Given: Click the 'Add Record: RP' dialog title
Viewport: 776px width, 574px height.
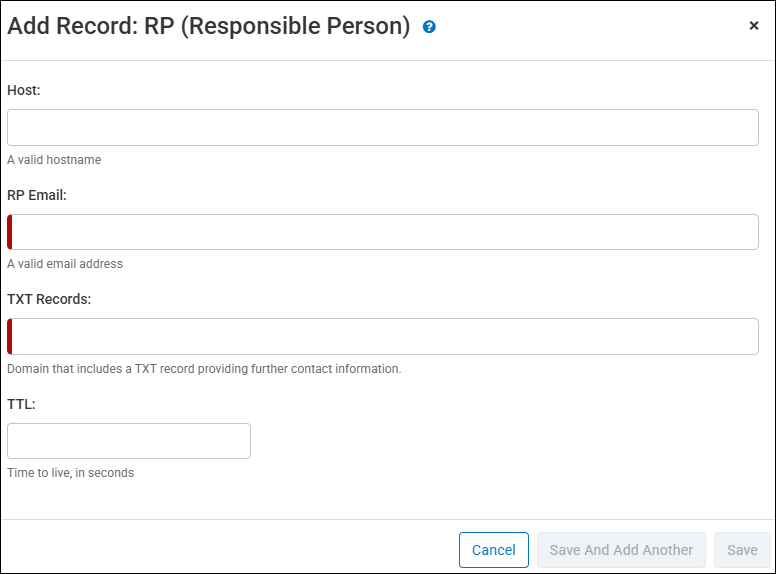Looking at the screenshot, I should point(209,27).
